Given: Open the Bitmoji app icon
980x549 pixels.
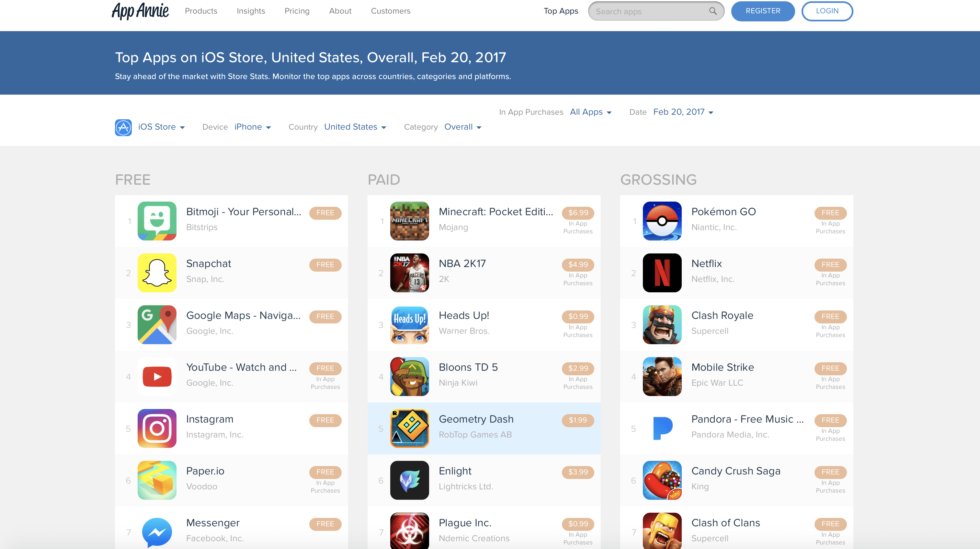Looking at the screenshot, I should pyautogui.click(x=157, y=221).
